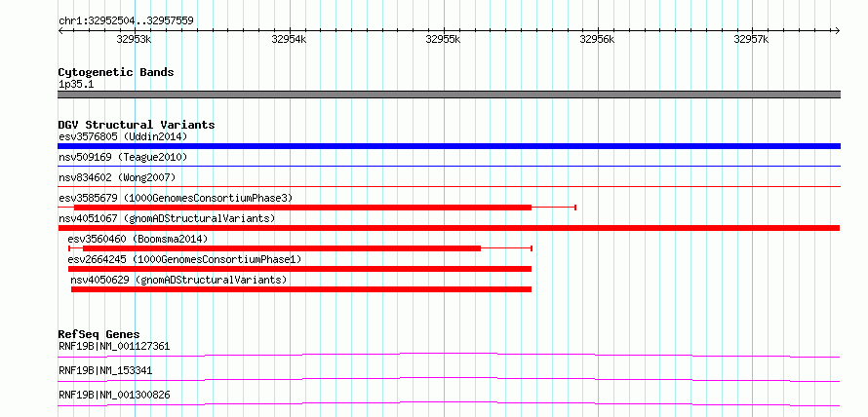Open variant label esv3585679 (1000GenomesConsortiumPhase3)
This screenshot has height=417, width=868.
click(176, 198)
